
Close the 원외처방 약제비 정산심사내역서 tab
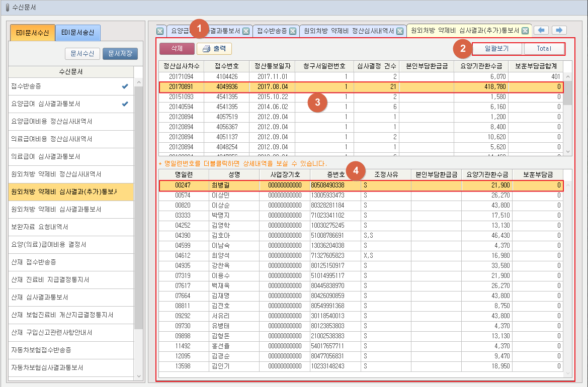pos(400,31)
